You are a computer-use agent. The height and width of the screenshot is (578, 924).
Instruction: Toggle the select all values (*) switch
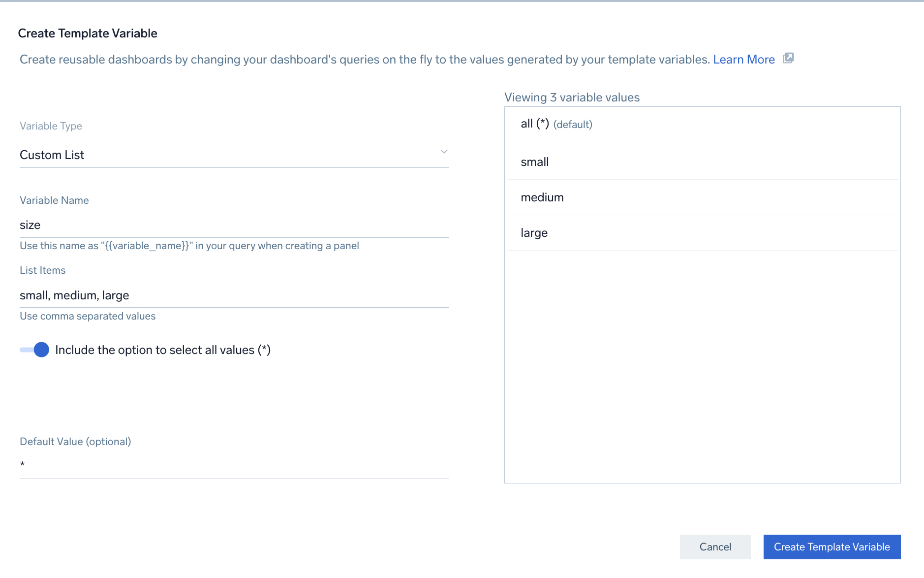click(x=35, y=350)
